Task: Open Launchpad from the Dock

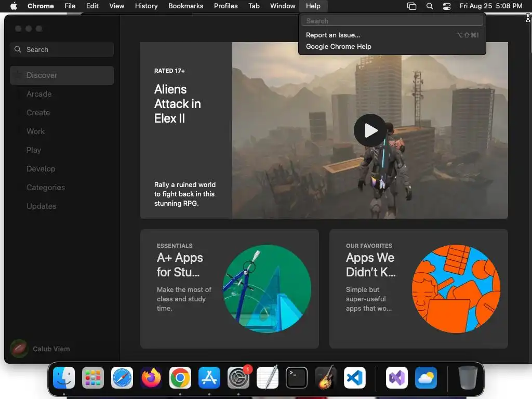Action: click(93, 378)
